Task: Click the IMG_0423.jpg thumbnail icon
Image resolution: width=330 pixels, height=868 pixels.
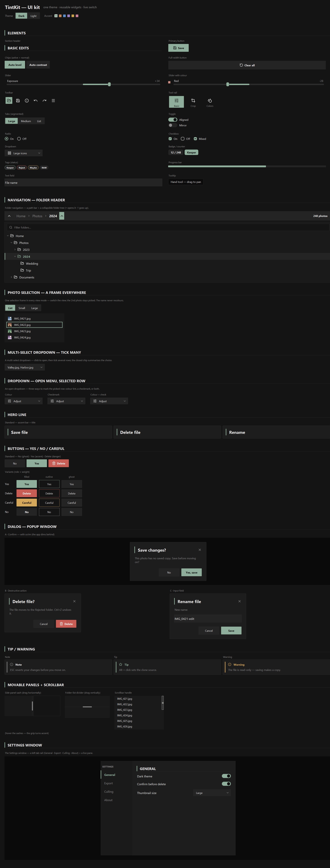Action: coord(10,331)
